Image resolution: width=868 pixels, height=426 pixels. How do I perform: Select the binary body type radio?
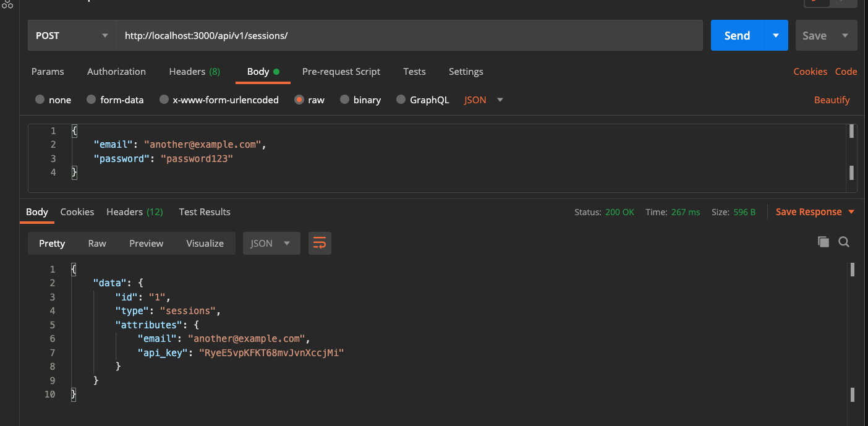pyautogui.click(x=345, y=100)
